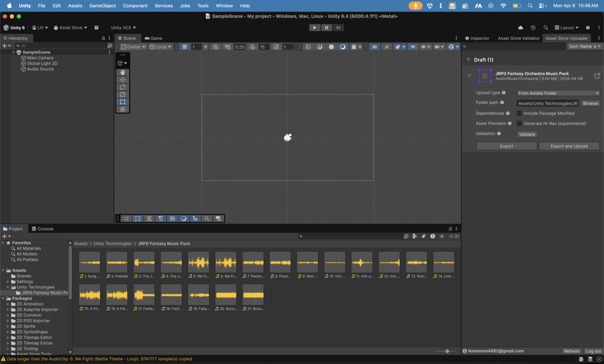Screen dimensions: 604x364
Task: Select the Transform tool
Action: click(x=123, y=109)
